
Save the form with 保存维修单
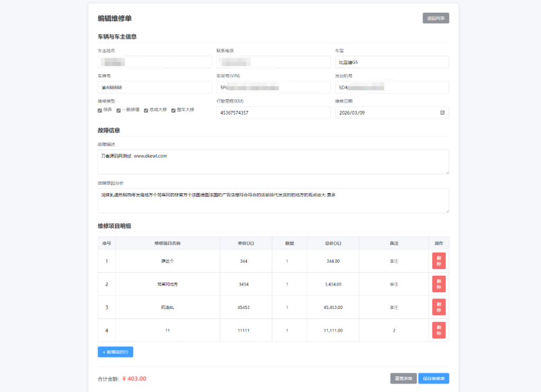pyautogui.click(x=434, y=378)
